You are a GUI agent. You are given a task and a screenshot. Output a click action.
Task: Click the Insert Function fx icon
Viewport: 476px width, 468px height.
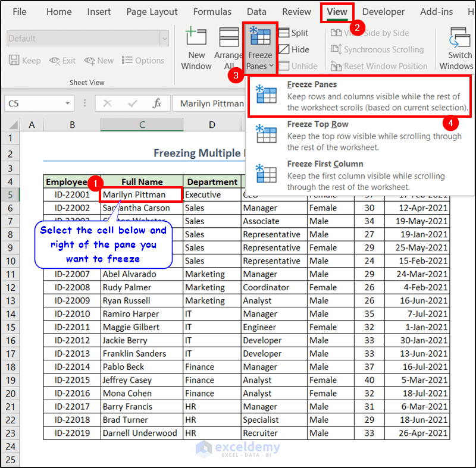[x=158, y=103]
